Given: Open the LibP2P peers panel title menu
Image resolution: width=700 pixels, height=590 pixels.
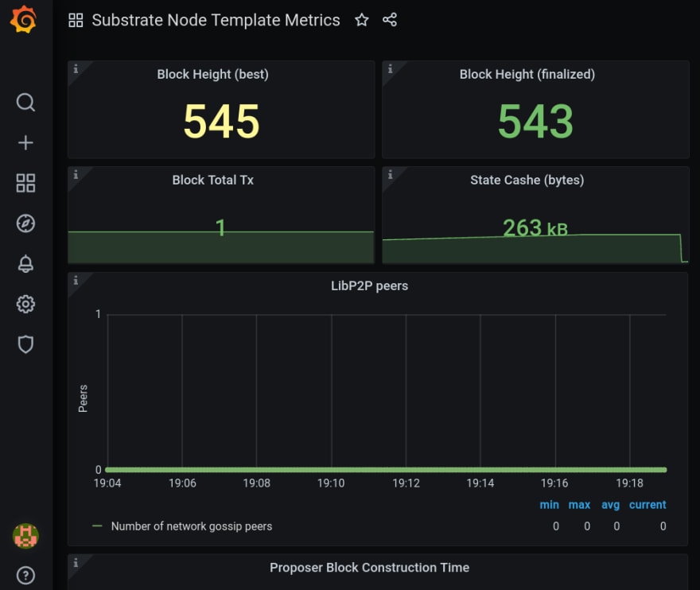Looking at the screenshot, I should tap(369, 285).
